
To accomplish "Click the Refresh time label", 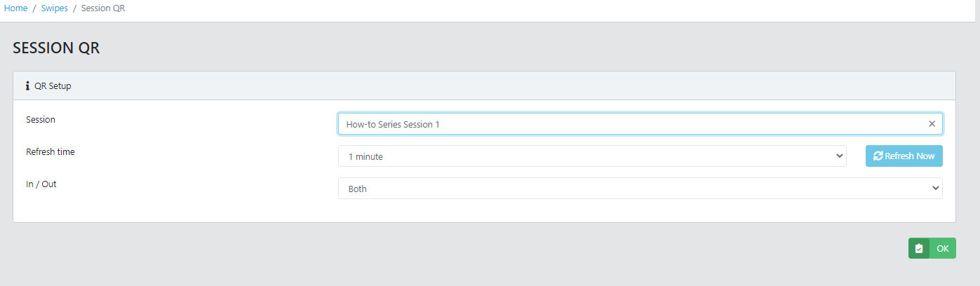I will pyautogui.click(x=51, y=151).
